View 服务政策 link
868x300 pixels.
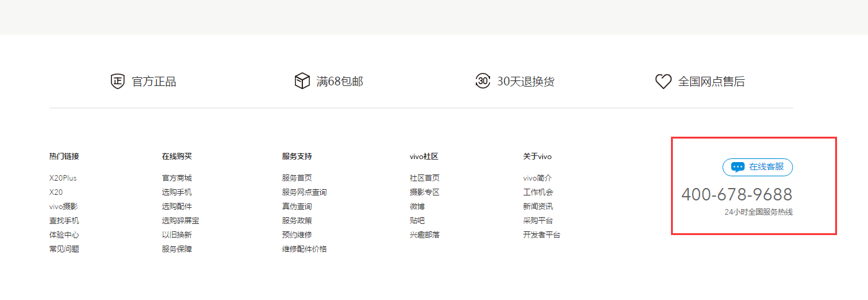297,221
